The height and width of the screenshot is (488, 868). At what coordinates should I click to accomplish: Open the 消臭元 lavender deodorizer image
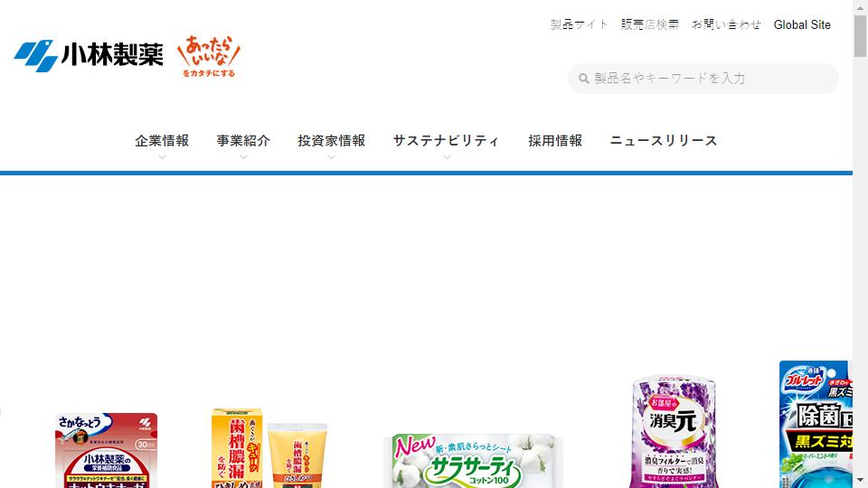tap(673, 432)
